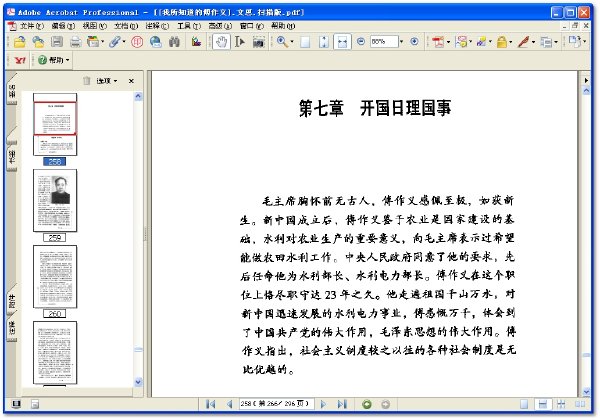The width and height of the screenshot is (600, 420).
Task: Click the binoculars Search icon
Action: point(174,42)
